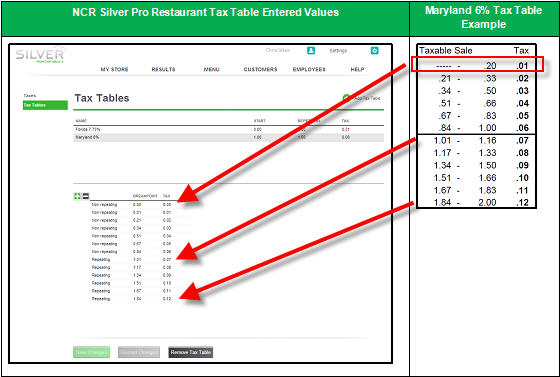The height and width of the screenshot is (377, 560).
Task: Click the 1.51 - 1.66 row in Maryland example
Action: tap(476, 178)
